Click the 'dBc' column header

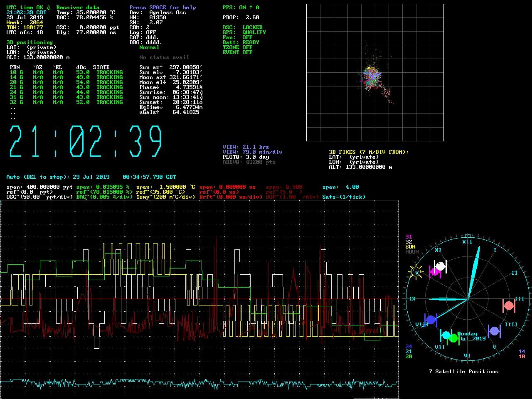tap(81, 67)
